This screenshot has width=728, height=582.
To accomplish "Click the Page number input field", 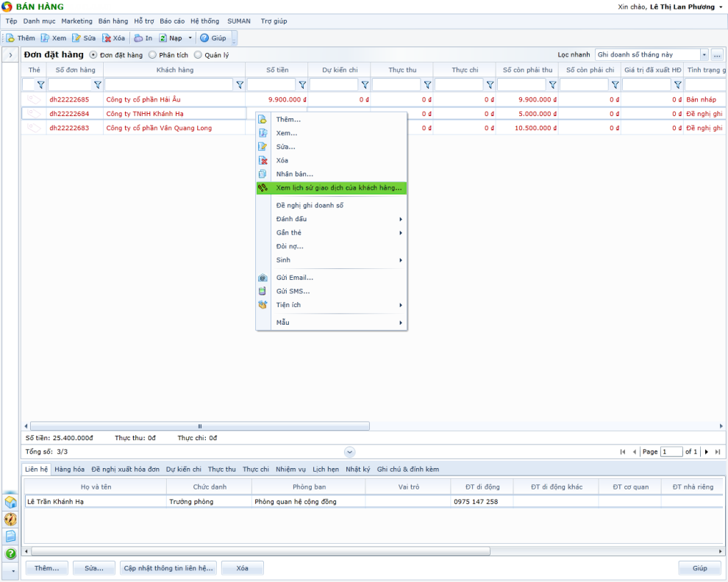I will pyautogui.click(x=671, y=452).
